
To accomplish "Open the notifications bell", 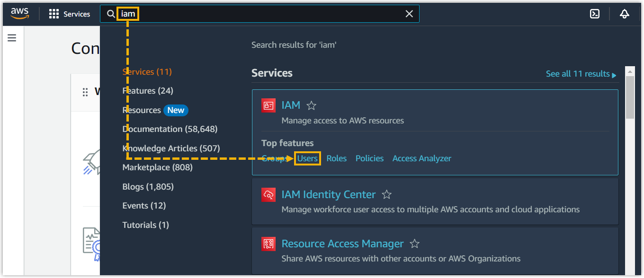I will click(624, 14).
